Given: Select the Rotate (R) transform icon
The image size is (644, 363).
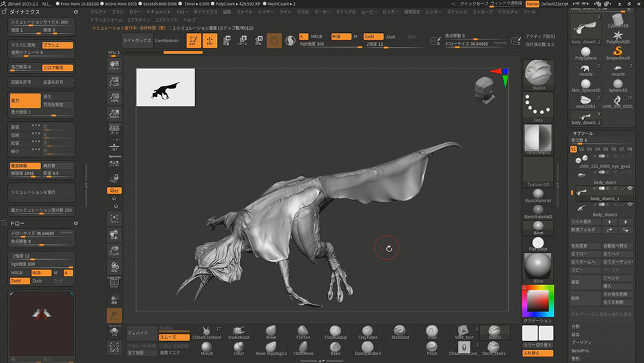Looking at the screenshot, I should [258, 40].
